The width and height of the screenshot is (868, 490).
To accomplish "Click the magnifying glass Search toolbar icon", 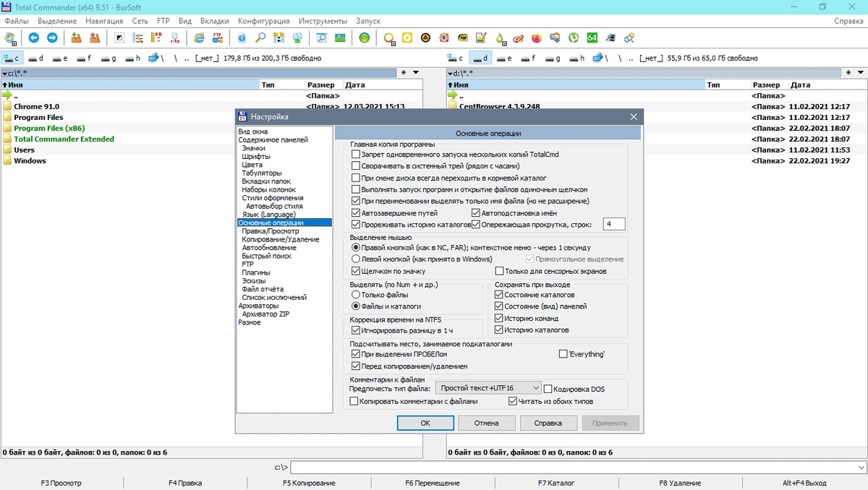I will coord(260,38).
